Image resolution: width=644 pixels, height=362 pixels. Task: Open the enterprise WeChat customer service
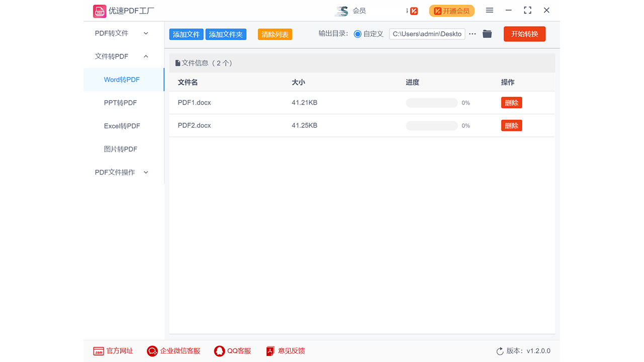pyautogui.click(x=152, y=351)
